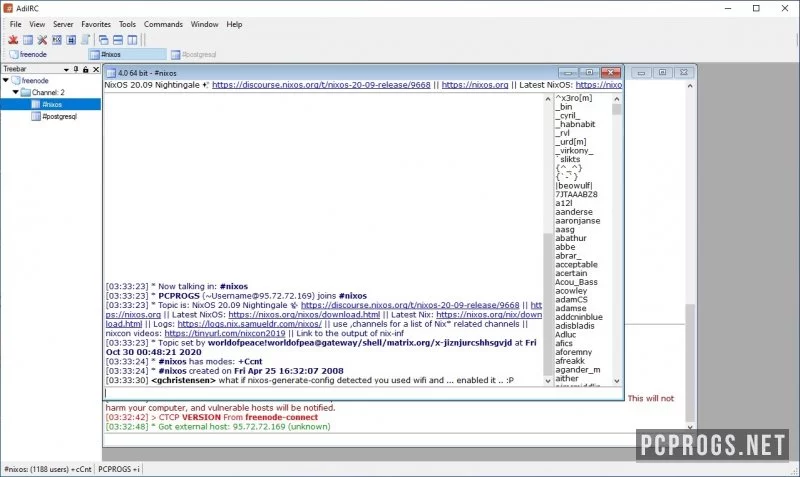800x477 pixels.
Task: Toggle the lock icon in Treebar header
Action: pos(86,69)
